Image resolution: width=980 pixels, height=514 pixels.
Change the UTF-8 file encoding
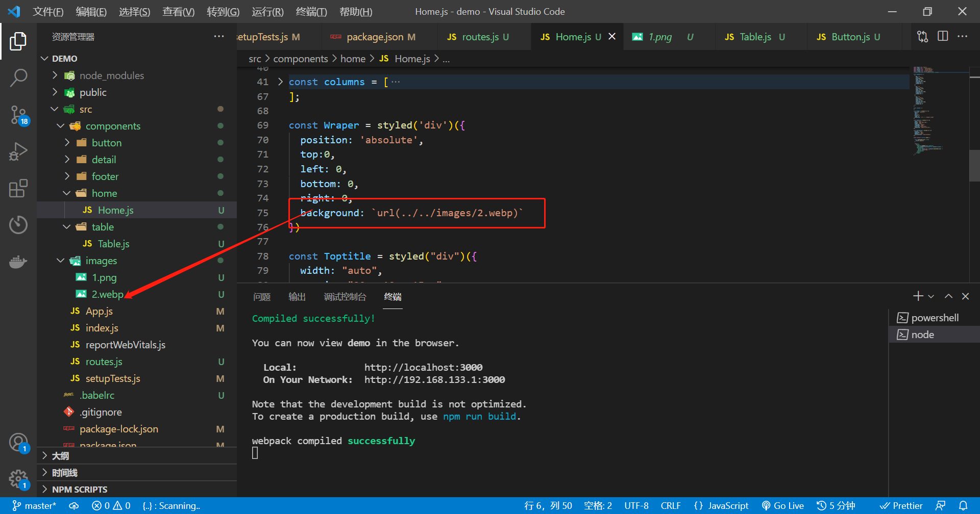click(636, 506)
